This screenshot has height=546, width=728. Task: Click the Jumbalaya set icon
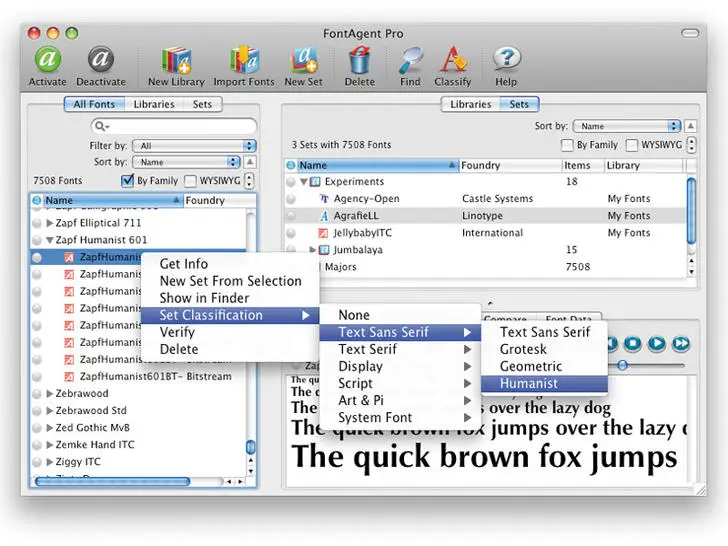(325, 250)
